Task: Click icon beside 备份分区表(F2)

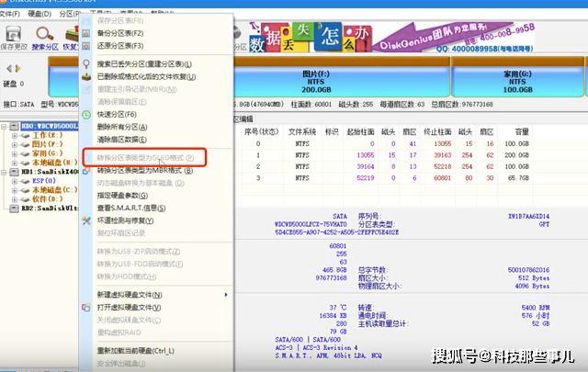Action: pos(86,33)
